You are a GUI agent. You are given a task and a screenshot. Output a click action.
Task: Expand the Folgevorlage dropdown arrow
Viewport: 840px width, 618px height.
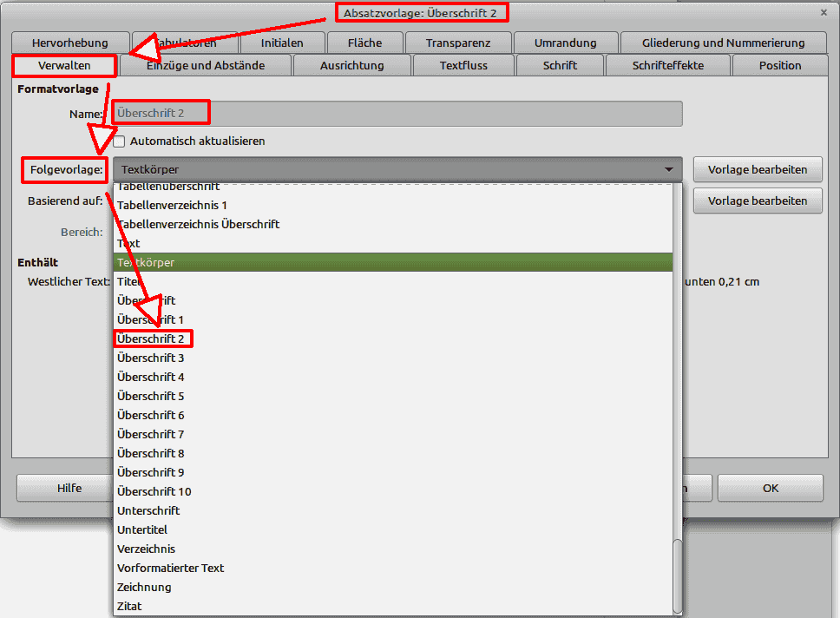click(668, 170)
